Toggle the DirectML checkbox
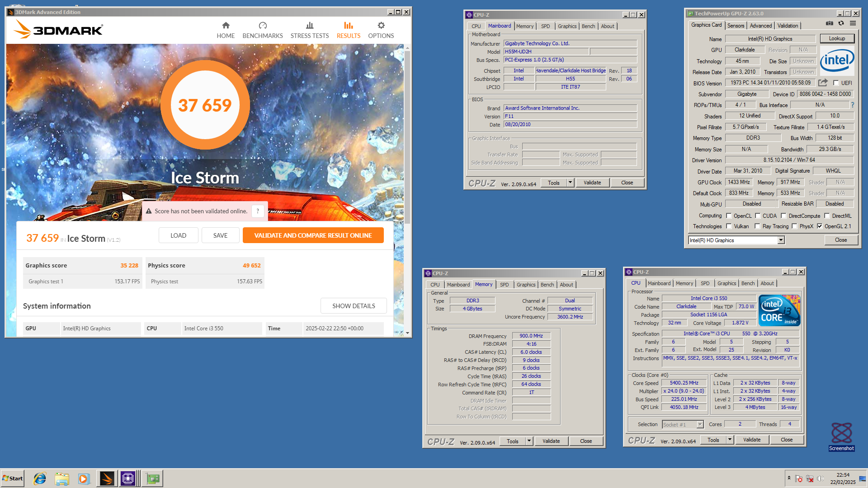The width and height of the screenshot is (868, 488). tap(827, 216)
